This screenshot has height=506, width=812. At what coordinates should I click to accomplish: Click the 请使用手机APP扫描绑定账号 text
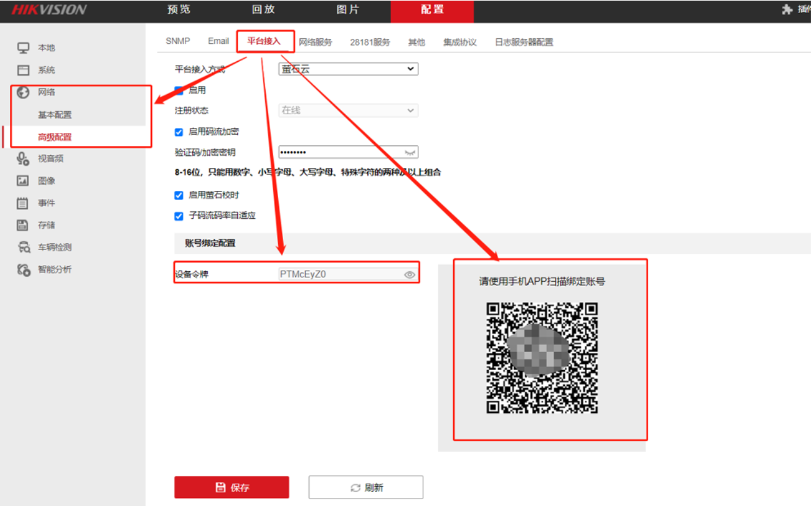point(542,282)
